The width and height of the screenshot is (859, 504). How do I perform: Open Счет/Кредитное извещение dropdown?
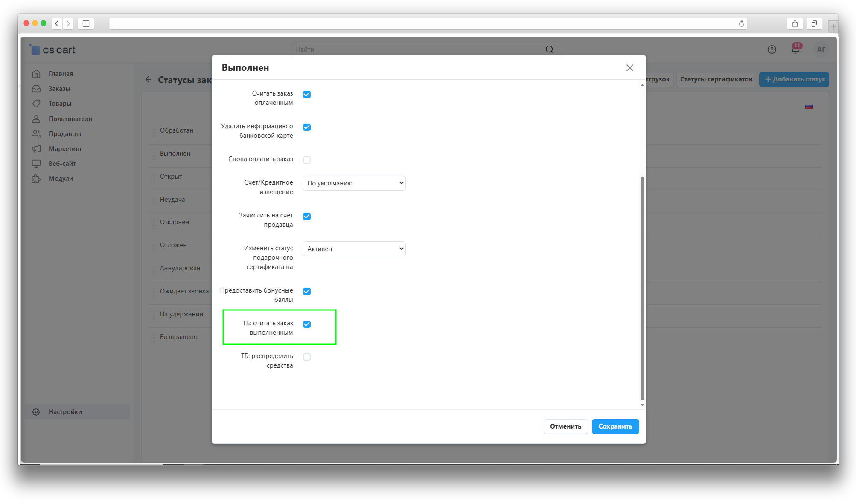point(354,183)
